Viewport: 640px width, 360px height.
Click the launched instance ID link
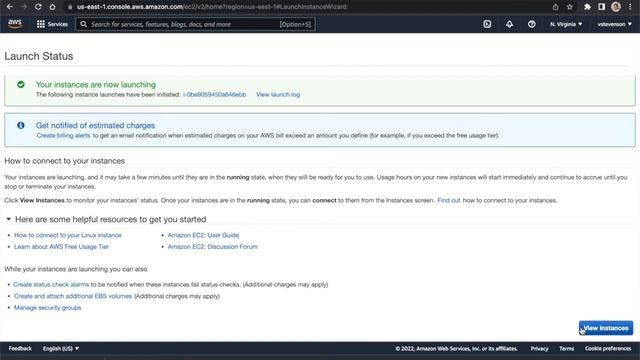coord(214,94)
